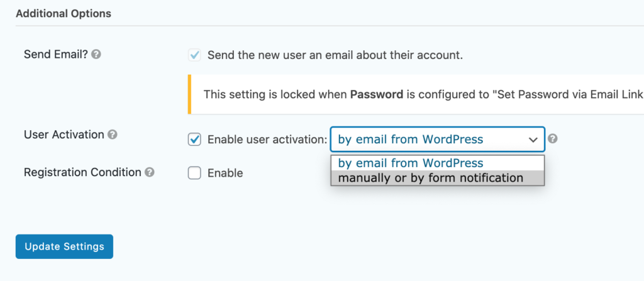This screenshot has height=281, width=644.
Task: Open help tooltip next to Send Email?
Action: pyautogui.click(x=96, y=54)
